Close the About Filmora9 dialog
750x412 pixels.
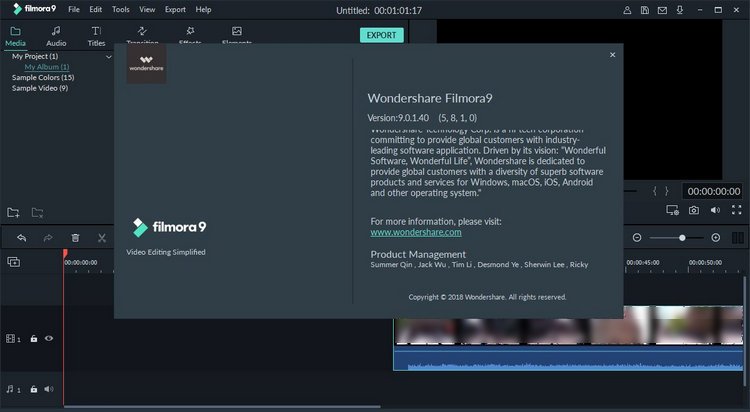pos(612,55)
